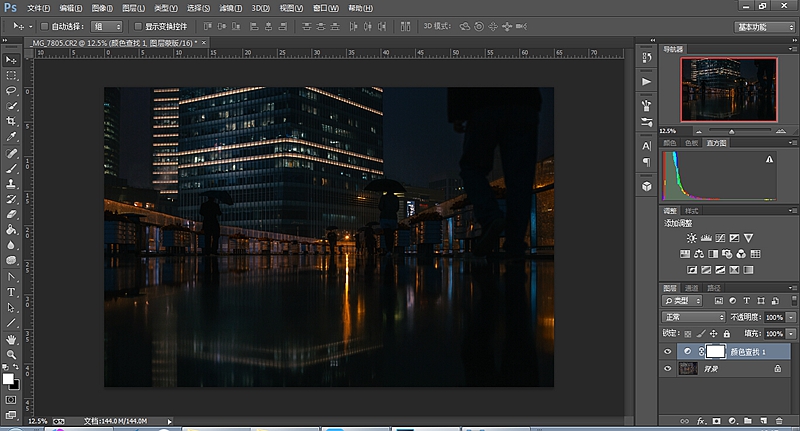Screen dimensions: 800x431
Task: Add a Vibrance adjustment
Action: point(748,238)
